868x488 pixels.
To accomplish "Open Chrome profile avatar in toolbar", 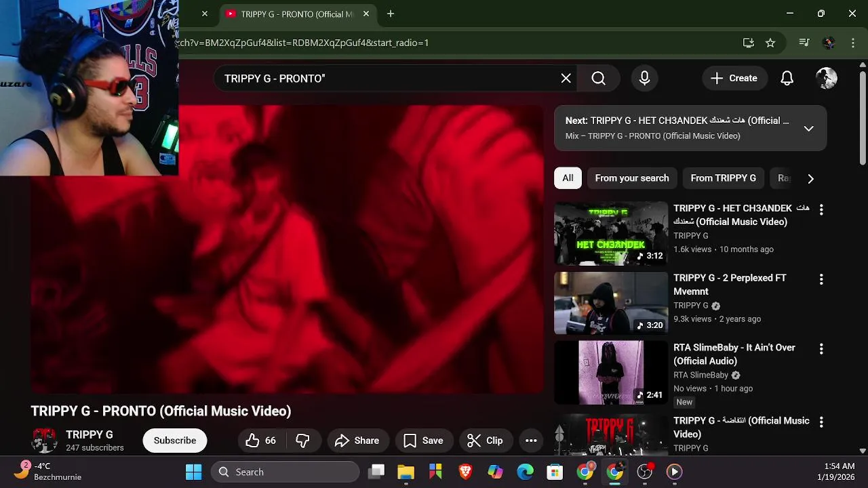I will pyautogui.click(x=828, y=43).
